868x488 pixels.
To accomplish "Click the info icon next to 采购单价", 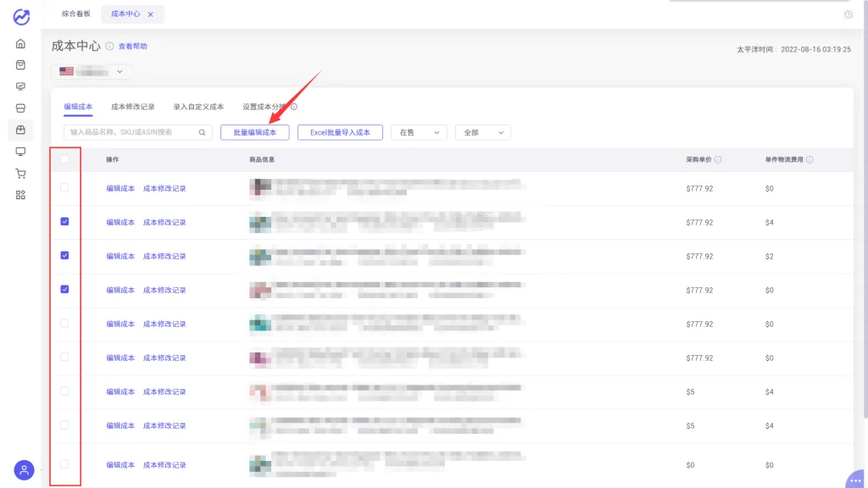I will pyautogui.click(x=718, y=159).
